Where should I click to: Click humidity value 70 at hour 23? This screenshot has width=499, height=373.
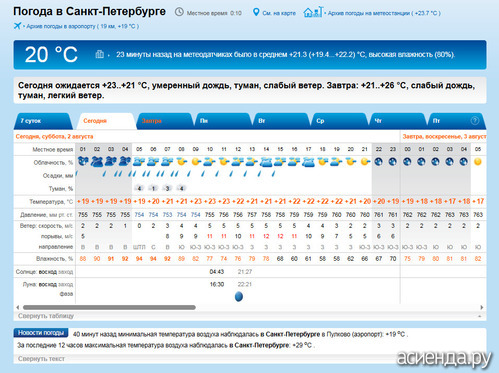pyautogui.click(x=393, y=259)
